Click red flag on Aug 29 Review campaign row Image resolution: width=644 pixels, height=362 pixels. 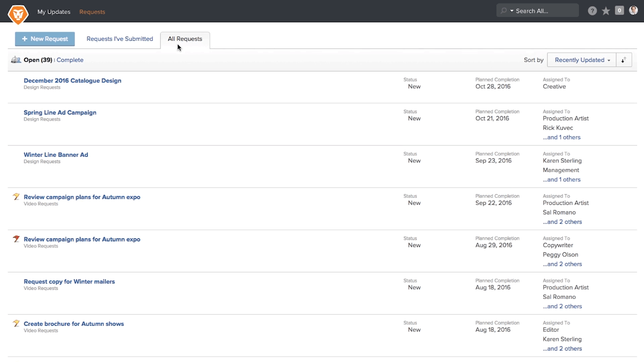[16, 239]
